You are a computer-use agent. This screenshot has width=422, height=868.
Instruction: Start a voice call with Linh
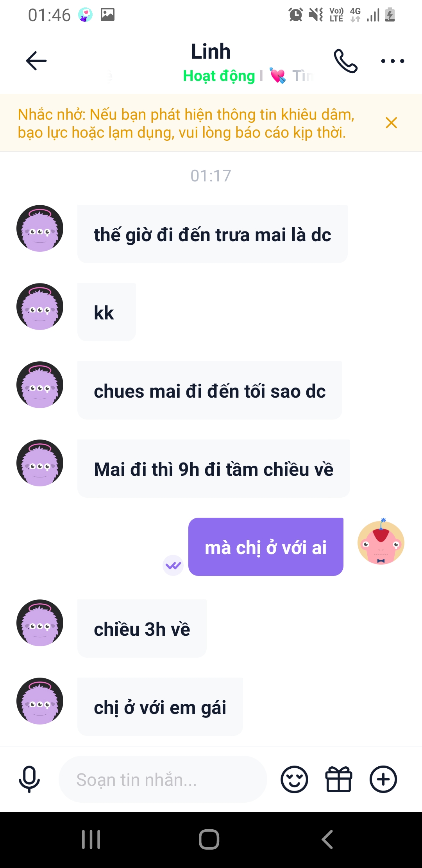tap(346, 61)
